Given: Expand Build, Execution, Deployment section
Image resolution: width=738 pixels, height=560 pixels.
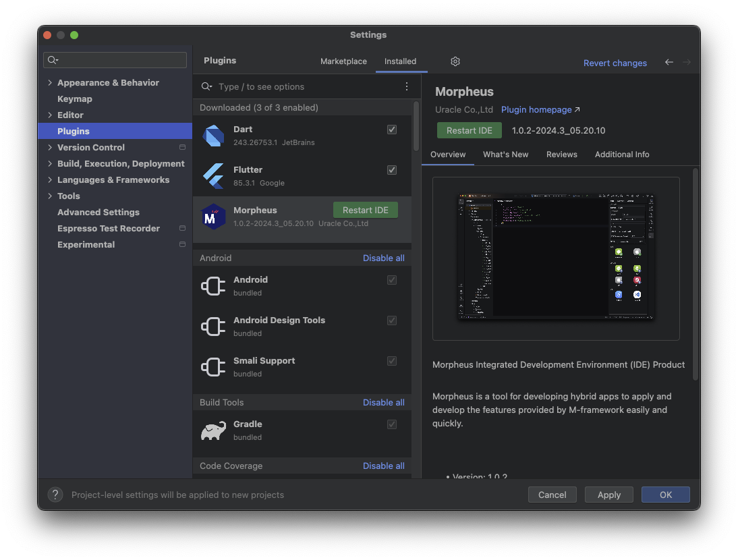Looking at the screenshot, I should [x=50, y=163].
